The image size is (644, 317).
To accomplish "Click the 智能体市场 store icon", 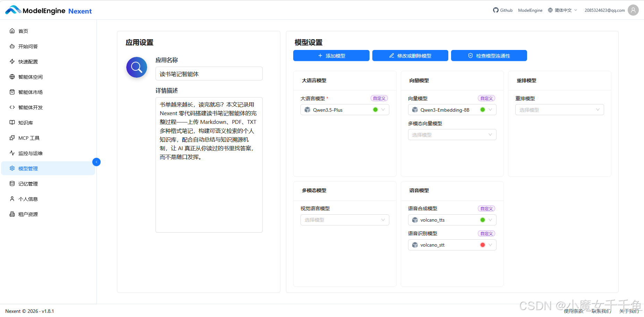I will click(12, 92).
